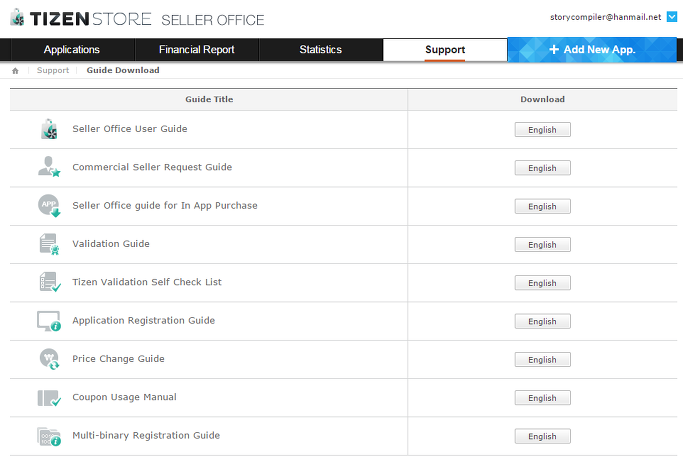683x457 pixels.
Task: Click the Price Change Guide icon
Action: point(49,359)
